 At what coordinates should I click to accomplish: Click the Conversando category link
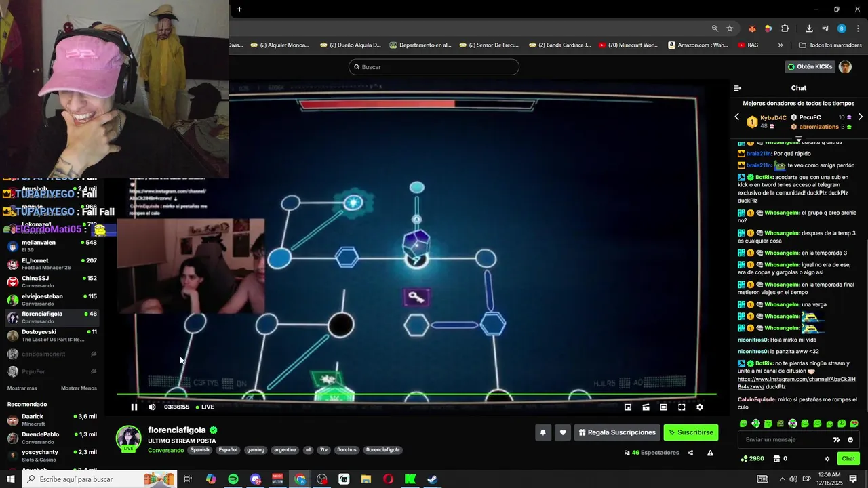pyautogui.click(x=166, y=450)
